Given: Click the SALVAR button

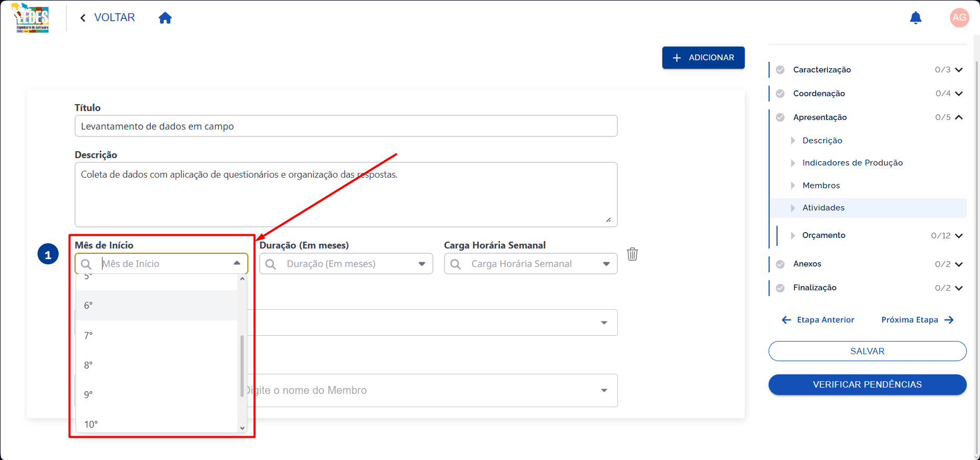Looking at the screenshot, I should [867, 351].
